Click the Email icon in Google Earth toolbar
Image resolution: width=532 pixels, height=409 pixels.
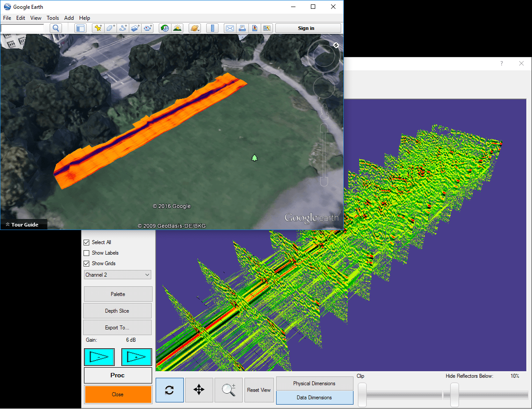pos(230,28)
